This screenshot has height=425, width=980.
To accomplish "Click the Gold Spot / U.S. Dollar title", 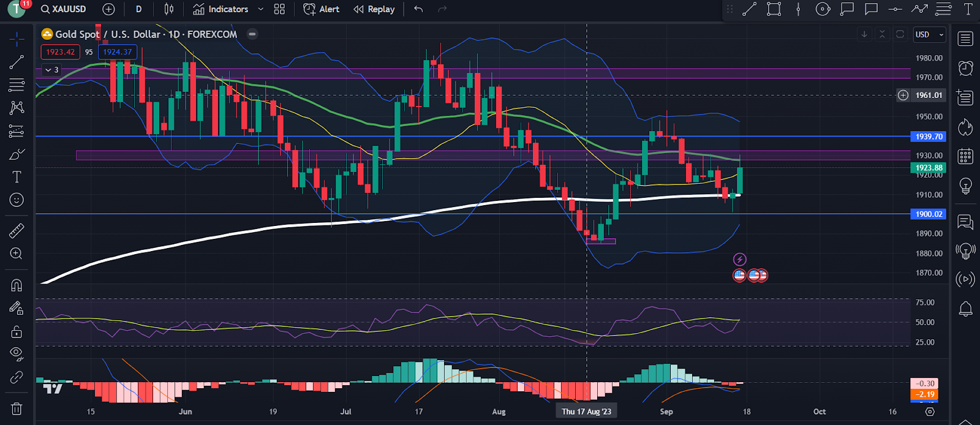I will pyautogui.click(x=108, y=34).
